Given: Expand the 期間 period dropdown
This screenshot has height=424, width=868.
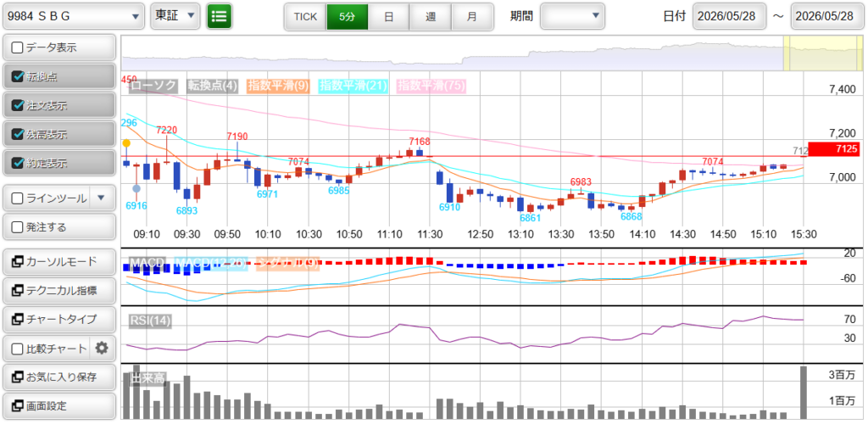Looking at the screenshot, I should pos(572,16).
